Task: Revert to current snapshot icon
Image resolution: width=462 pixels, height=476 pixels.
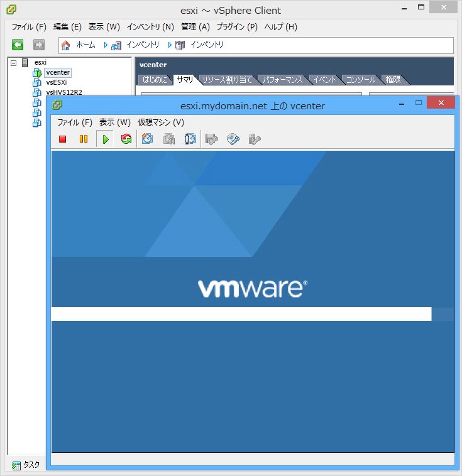Action: pyautogui.click(x=169, y=139)
